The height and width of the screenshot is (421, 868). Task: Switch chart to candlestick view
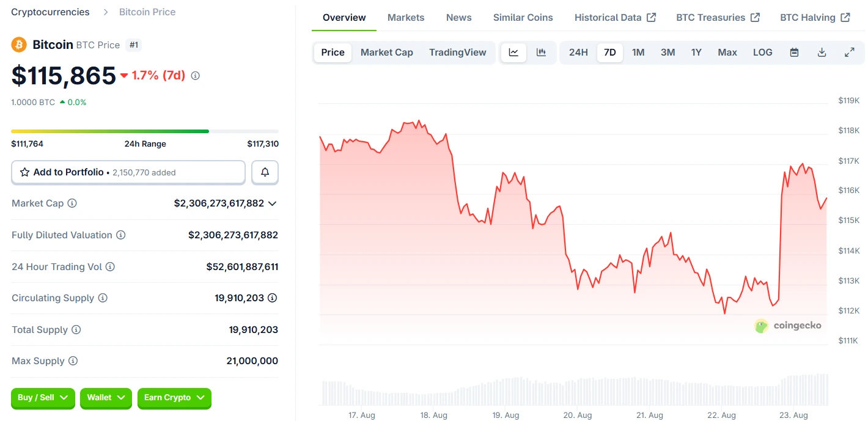pyautogui.click(x=542, y=53)
